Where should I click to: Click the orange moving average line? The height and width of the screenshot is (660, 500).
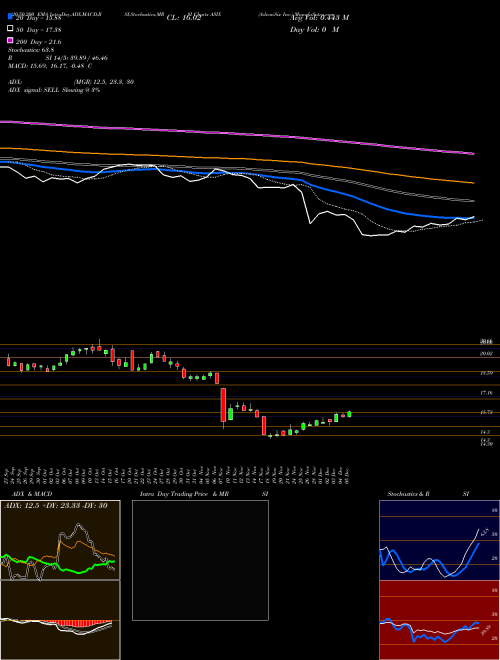(x=236, y=159)
